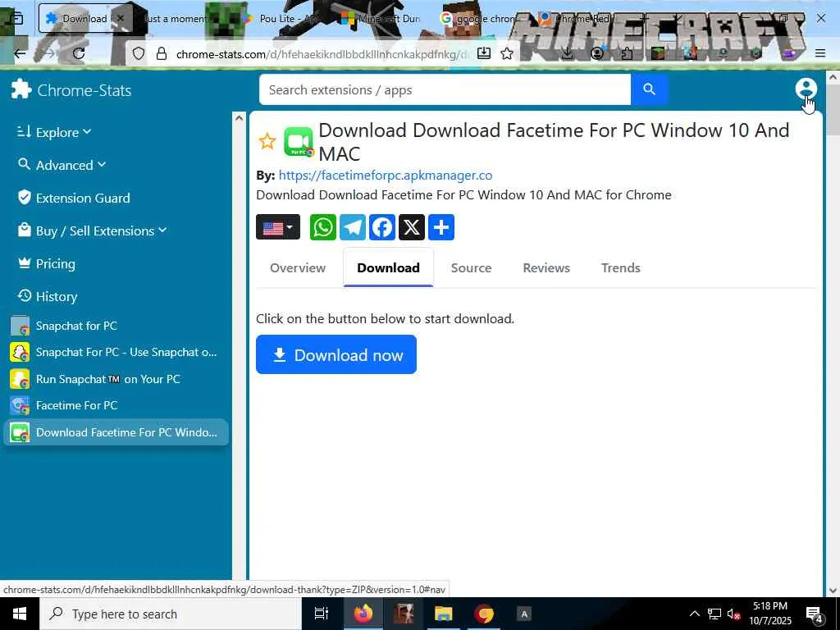The height and width of the screenshot is (630, 840).
Task: Focus the Search extensions / apps field
Action: [445, 89]
